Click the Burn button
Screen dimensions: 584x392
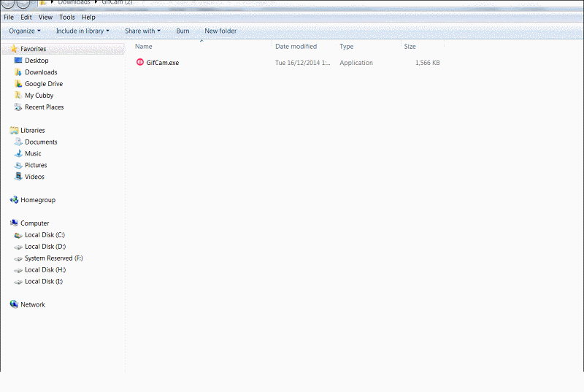(182, 31)
